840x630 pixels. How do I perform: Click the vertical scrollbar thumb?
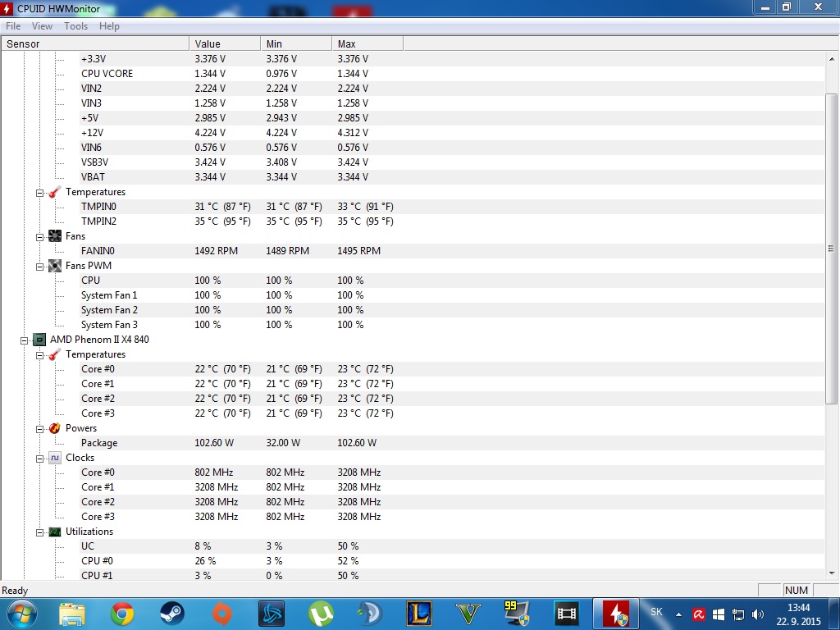[831, 249]
